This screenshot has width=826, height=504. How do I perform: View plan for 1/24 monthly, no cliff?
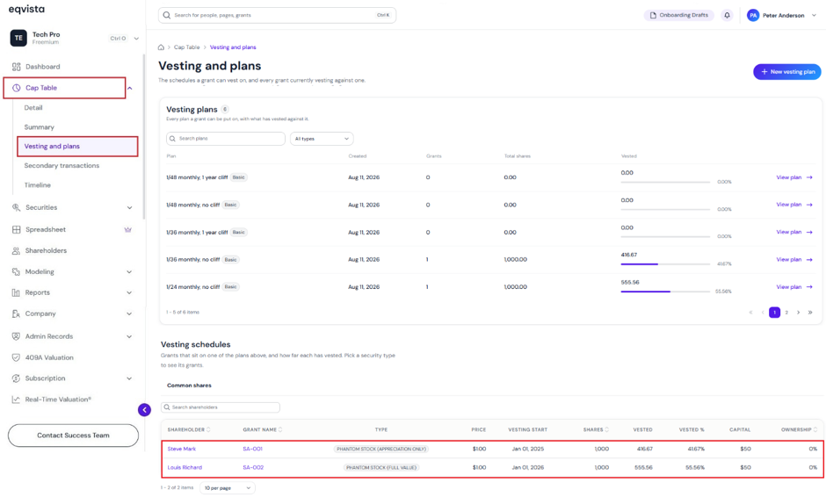pos(794,287)
